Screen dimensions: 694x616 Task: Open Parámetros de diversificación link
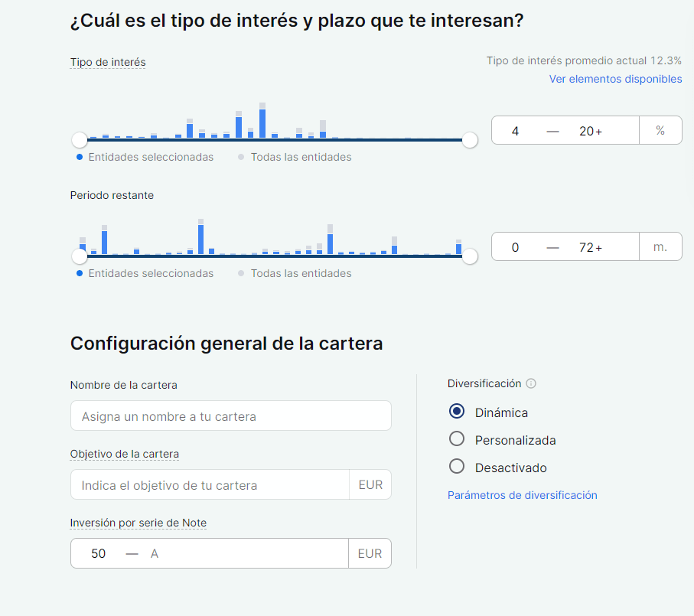click(522, 495)
